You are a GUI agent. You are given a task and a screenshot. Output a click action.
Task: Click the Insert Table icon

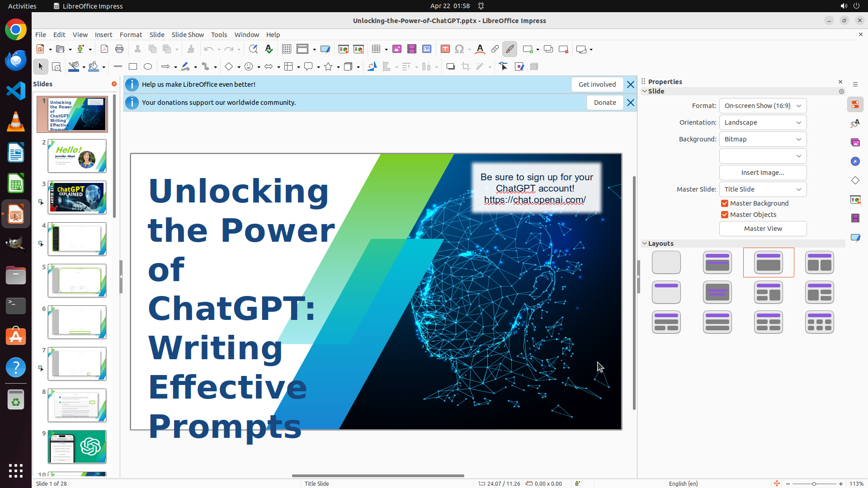tap(376, 49)
